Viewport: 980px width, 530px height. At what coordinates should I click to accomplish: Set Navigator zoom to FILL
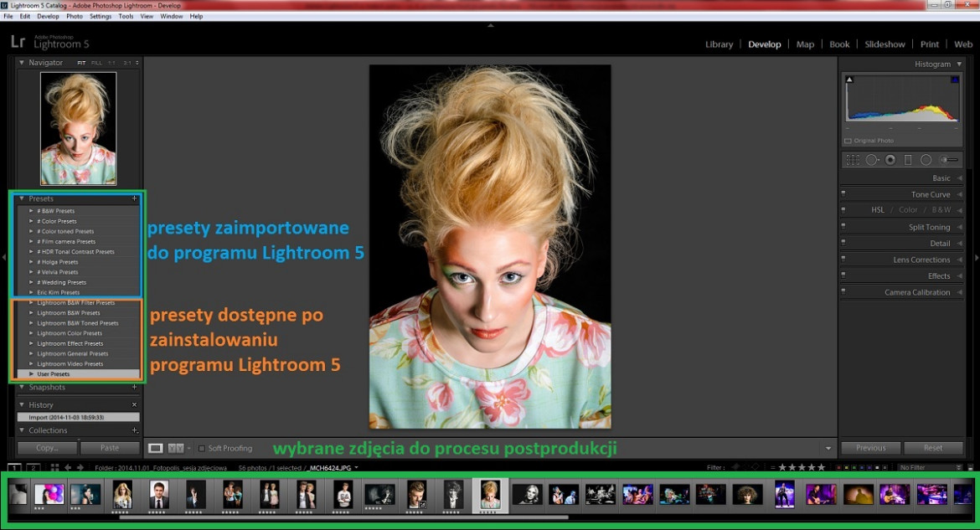(x=96, y=63)
